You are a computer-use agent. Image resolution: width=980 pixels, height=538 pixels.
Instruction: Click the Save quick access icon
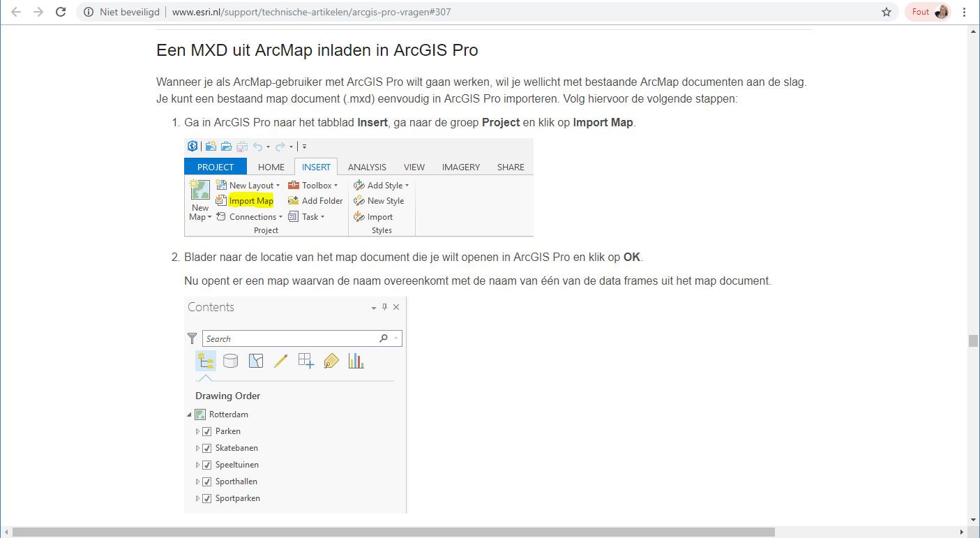pyautogui.click(x=242, y=147)
